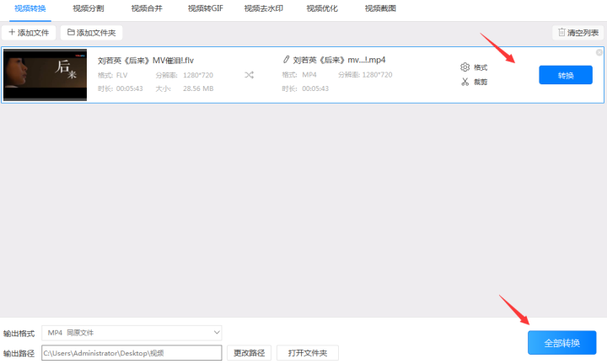The image size is (607, 364).
Task: Click the pencil rename icon for the output file
Action: pyautogui.click(x=286, y=60)
